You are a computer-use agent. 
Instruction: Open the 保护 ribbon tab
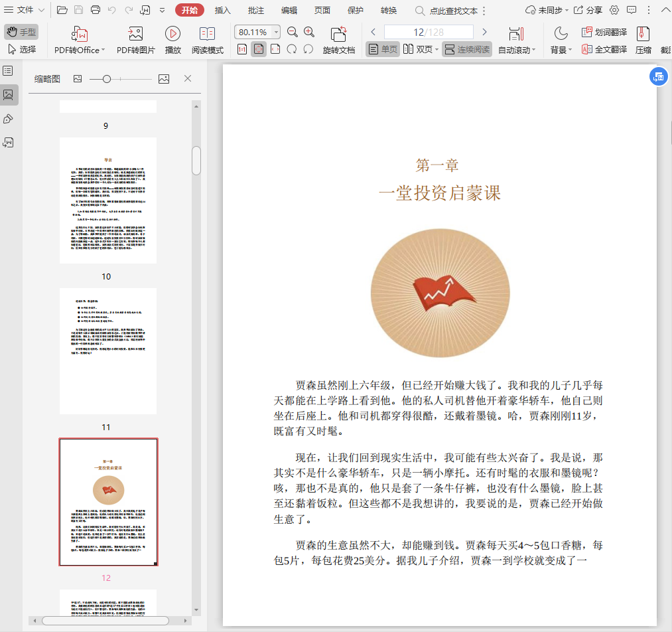pos(356,11)
